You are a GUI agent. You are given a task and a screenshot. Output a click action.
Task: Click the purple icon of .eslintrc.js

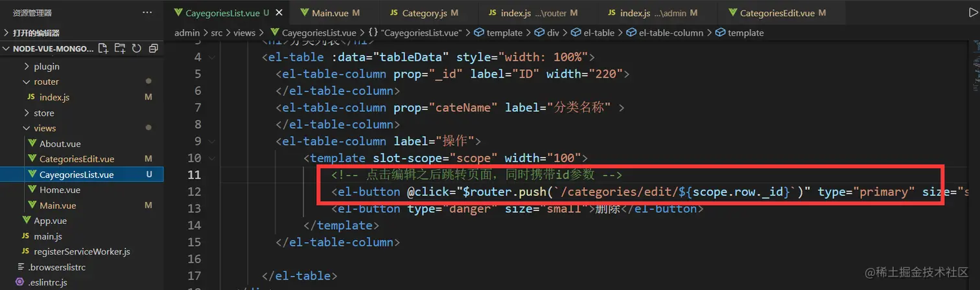point(19,282)
